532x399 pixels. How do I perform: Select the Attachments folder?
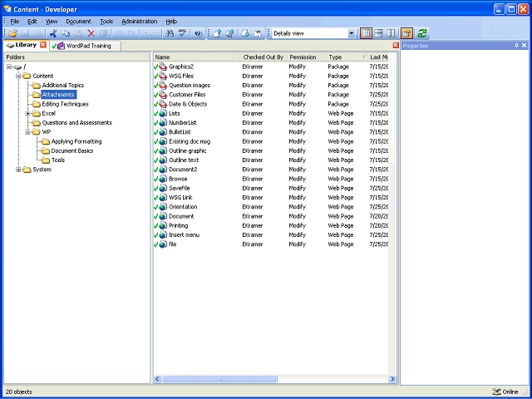(58, 95)
